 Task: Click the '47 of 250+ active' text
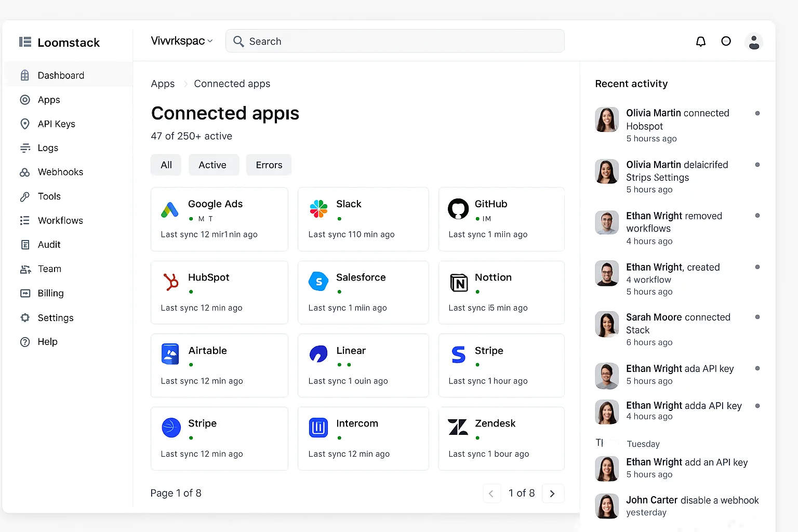point(192,136)
